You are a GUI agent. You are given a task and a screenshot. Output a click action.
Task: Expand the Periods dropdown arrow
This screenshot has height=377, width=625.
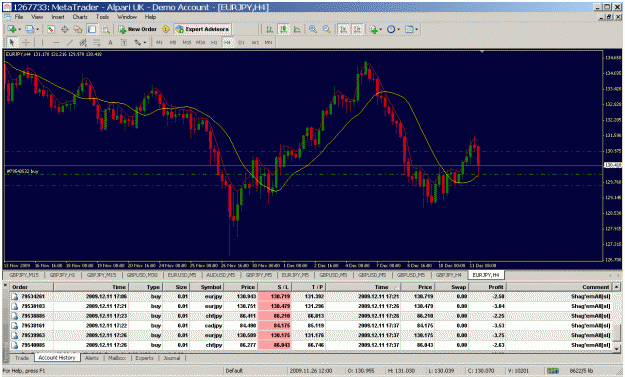(x=399, y=29)
